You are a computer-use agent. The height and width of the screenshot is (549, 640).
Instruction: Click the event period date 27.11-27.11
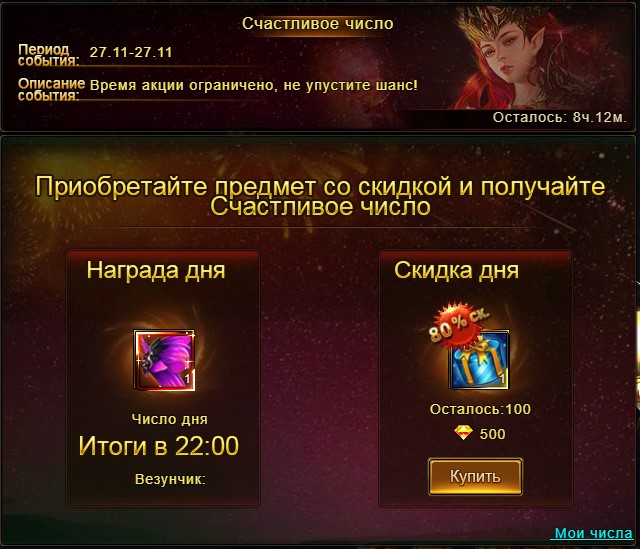pos(131,52)
